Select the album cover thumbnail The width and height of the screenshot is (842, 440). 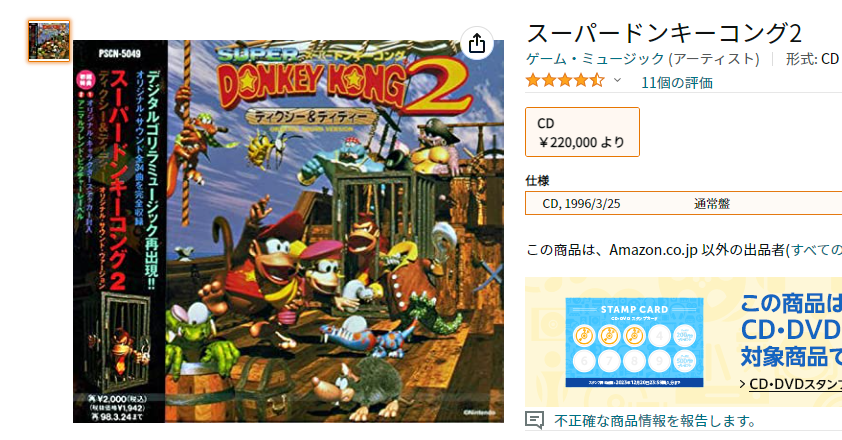[x=49, y=41]
